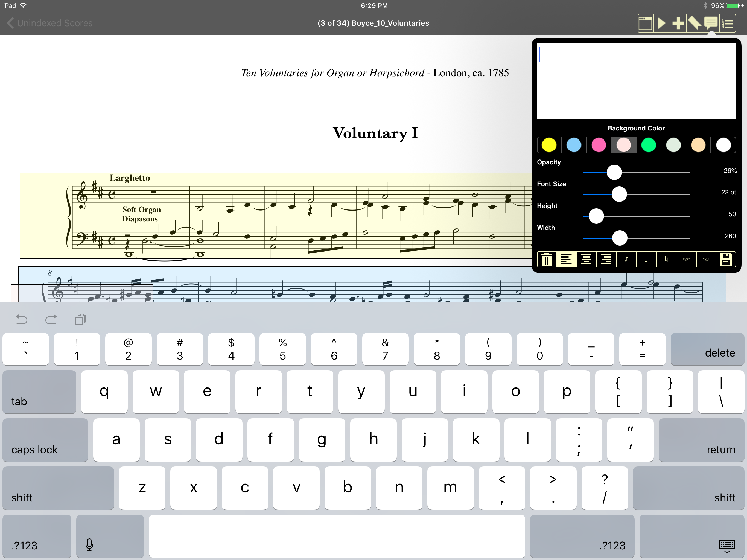Click the Opacity slider handle
Screen dimensions: 747x560
tap(614, 172)
